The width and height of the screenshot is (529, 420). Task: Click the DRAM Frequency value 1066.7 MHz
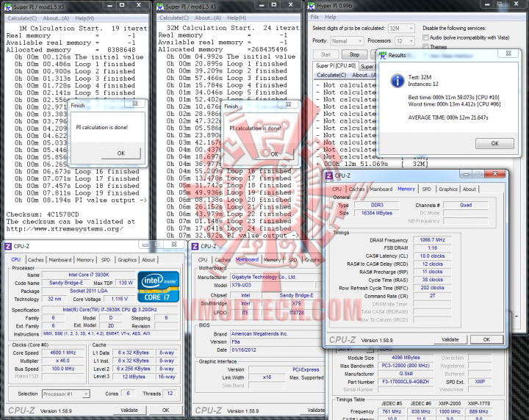tap(432, 239)
